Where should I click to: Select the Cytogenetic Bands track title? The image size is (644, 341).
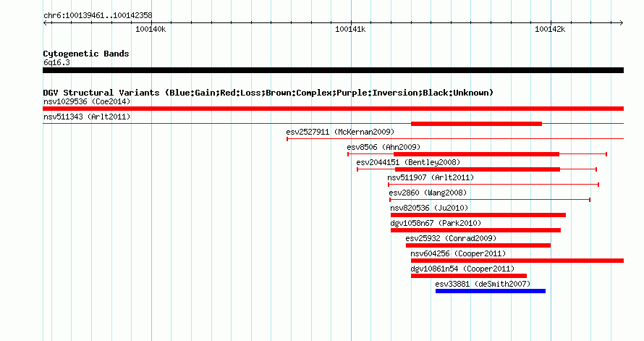[x=86, y=54]
